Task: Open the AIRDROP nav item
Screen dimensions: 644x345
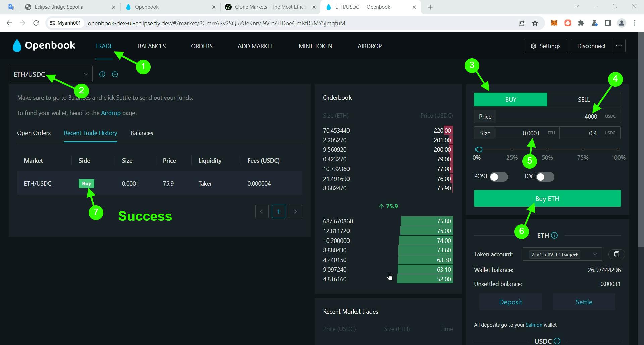Action: (x=369, y=46)
